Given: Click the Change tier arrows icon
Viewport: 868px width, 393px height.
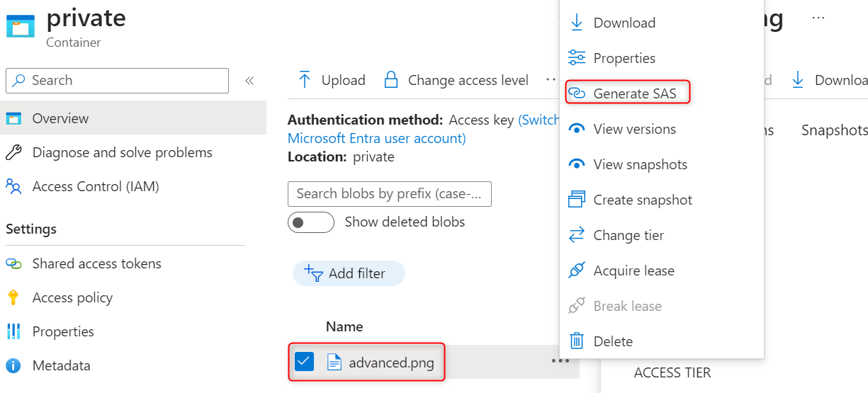Looking at the screenshot, I should tap(577, 235).
